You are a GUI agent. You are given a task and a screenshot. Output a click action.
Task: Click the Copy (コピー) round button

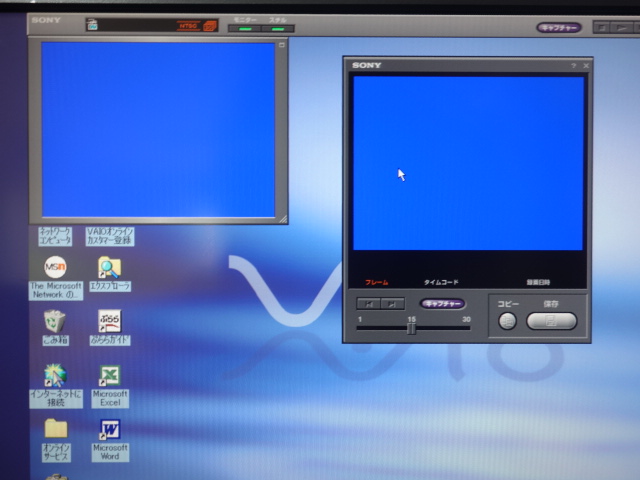point(507,321)
